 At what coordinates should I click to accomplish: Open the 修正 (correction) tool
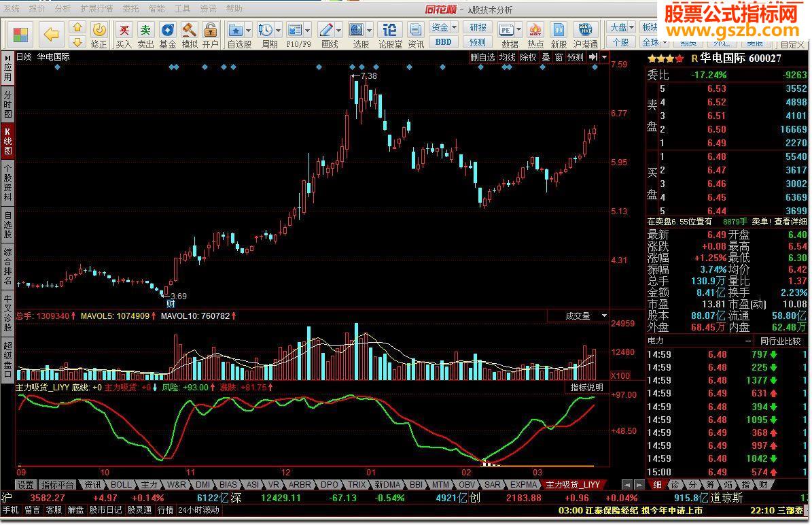(99, 35)
